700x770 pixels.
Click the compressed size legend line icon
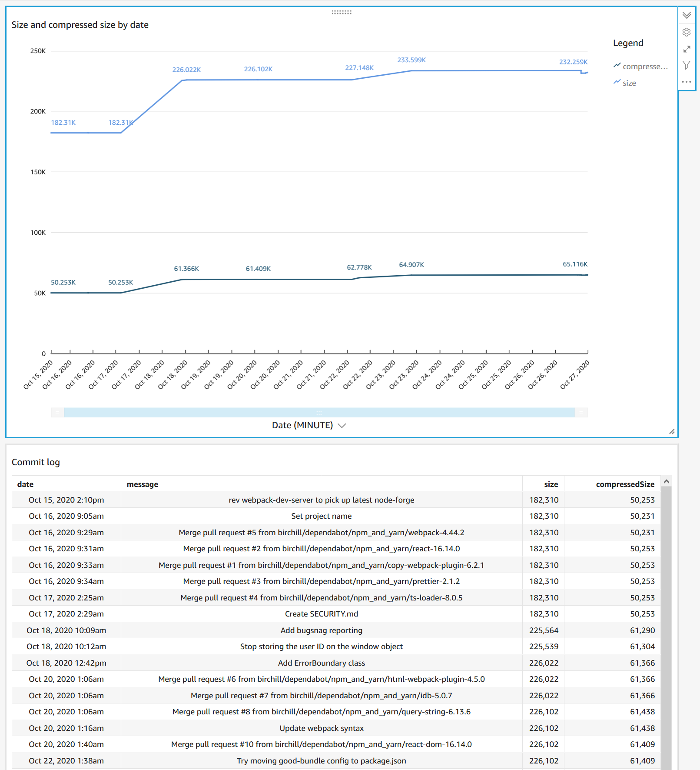pyautogui.click(x=617, y=65)
